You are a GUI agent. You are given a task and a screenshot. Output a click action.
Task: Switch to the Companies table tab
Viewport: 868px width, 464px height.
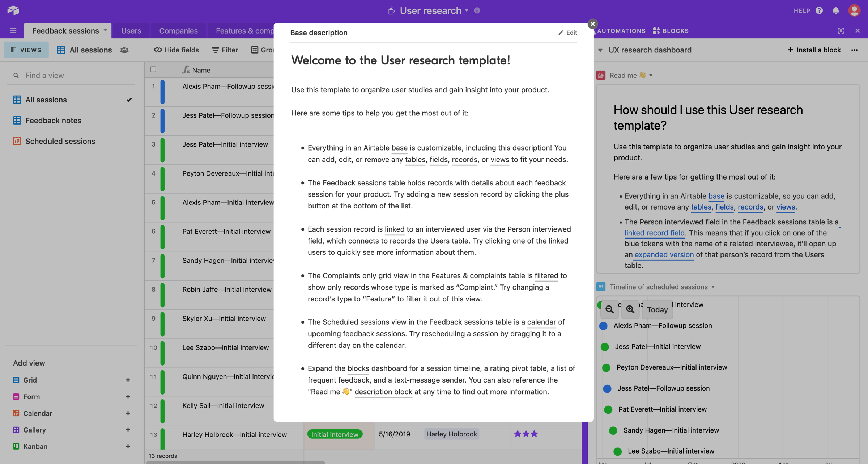click(178, 31)
